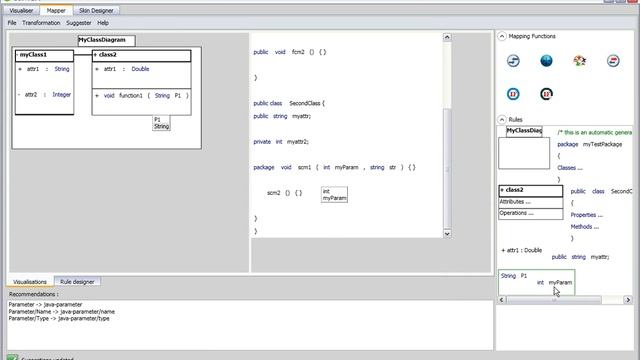Select the P1 String parameter box
640x360 pixels.
tap(161, 123)
